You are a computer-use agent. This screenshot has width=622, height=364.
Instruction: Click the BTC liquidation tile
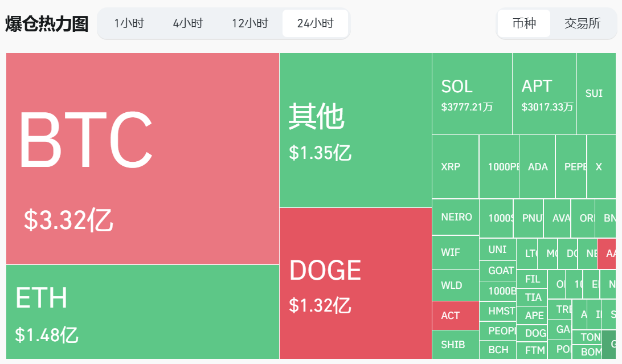click(142, 158)
